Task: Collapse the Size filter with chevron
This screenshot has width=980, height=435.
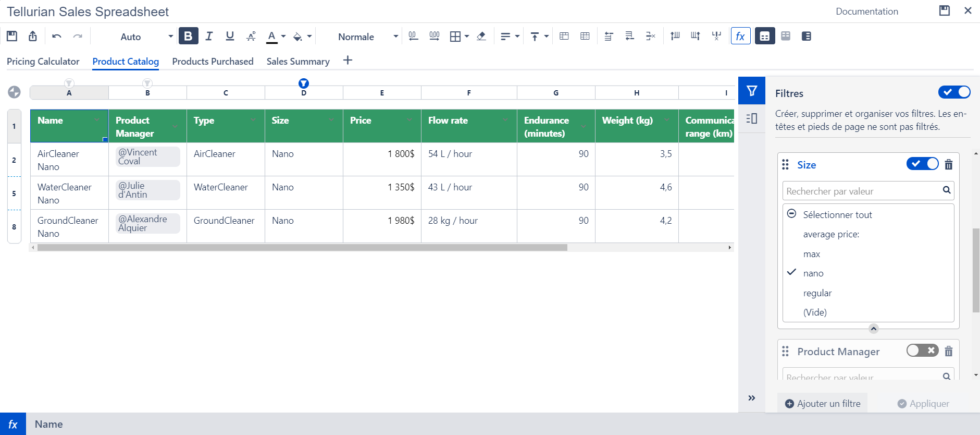Action: [x=874, y=329]
